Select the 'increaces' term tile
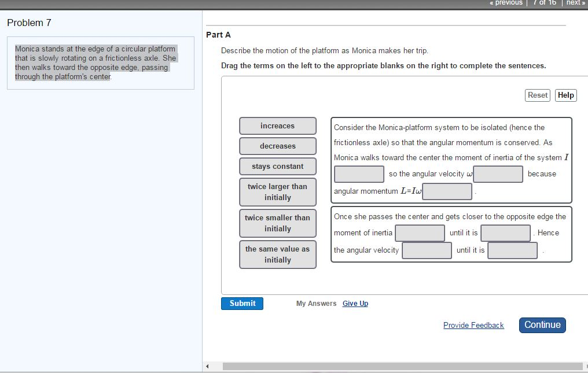The image size is (588, 373). click(278, 126)
